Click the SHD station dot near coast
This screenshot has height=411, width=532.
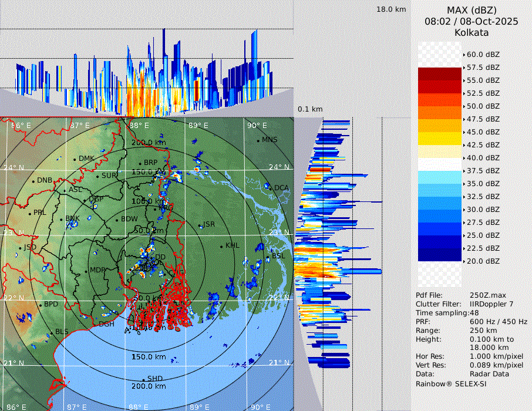pos(143,379)
